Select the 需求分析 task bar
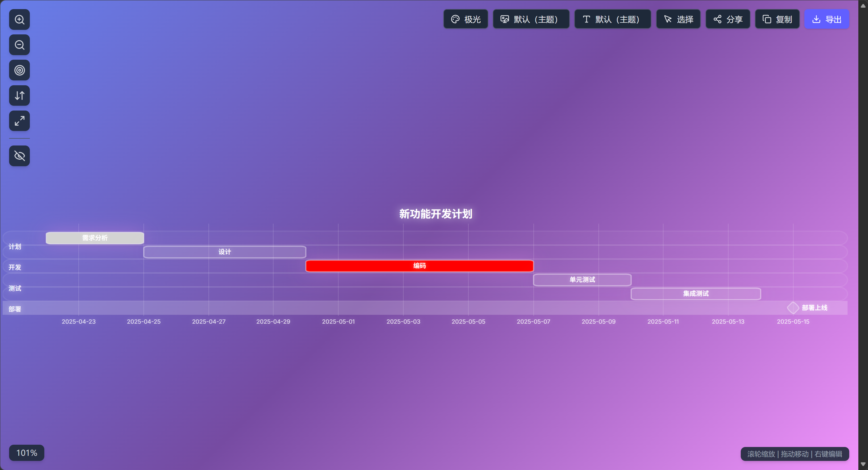The width and height of the screenshot is (868, 470). (x=95, y=238)
